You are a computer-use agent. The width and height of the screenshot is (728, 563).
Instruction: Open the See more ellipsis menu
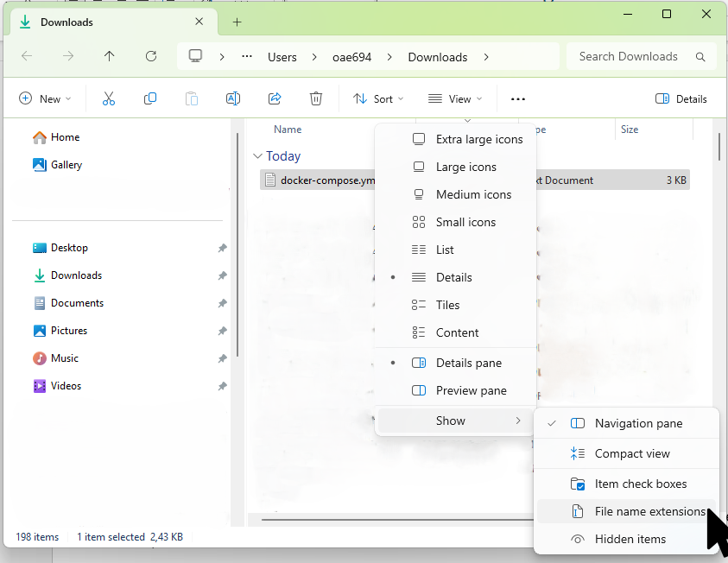[518, 99]
